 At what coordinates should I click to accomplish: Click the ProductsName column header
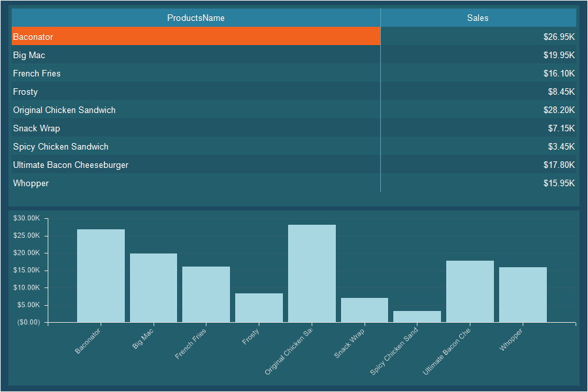[196, 18]
